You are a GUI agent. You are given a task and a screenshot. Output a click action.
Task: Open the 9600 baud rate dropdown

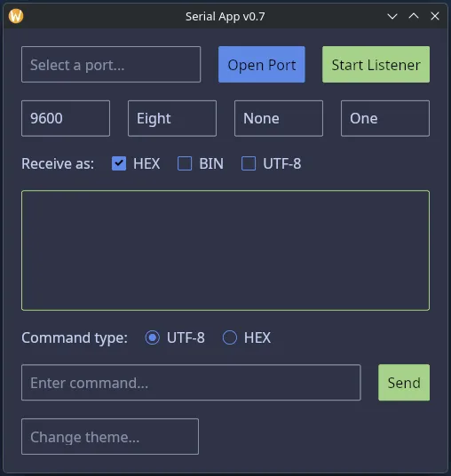pyautogui.click(x=66, y=118)
